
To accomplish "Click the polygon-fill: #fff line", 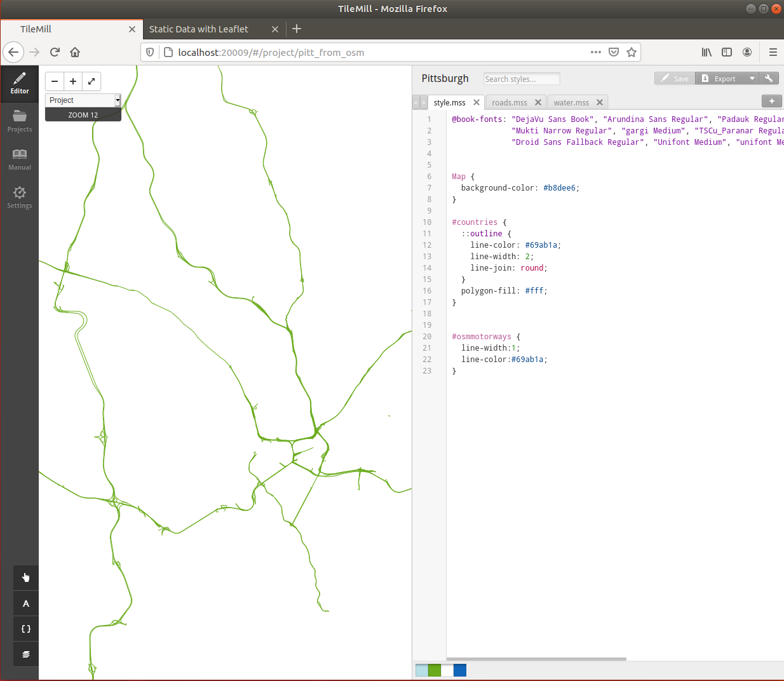I will click(504, 291).
